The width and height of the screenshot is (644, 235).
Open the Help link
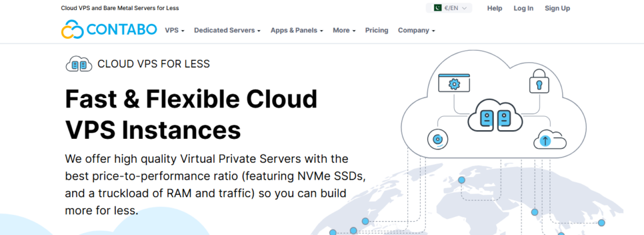[x=494, y=8]
